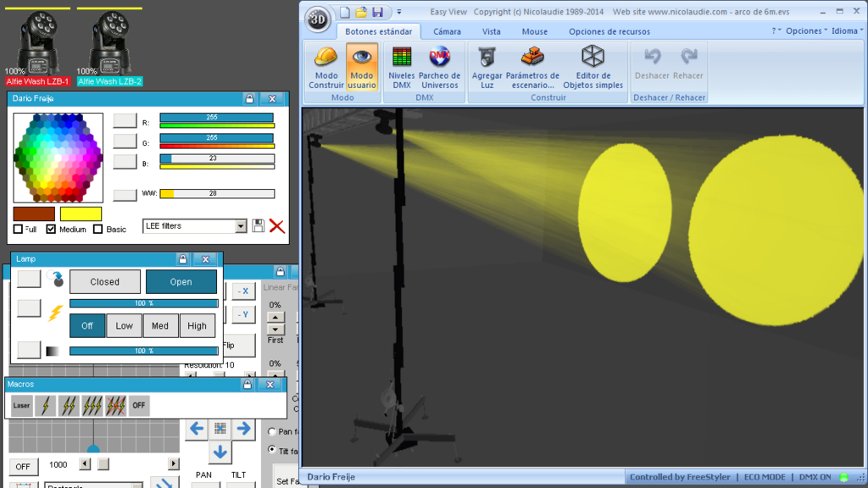This screenshot has height=488, width=868.
Task: Click the Laser macro icon
Action: [x=21, y=406]
